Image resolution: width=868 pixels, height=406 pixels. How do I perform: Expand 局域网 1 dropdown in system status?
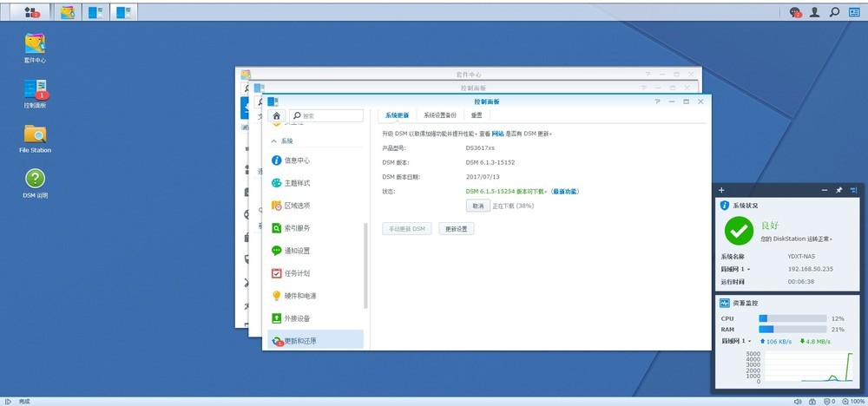pyautogui.click(x=749, y=270)
